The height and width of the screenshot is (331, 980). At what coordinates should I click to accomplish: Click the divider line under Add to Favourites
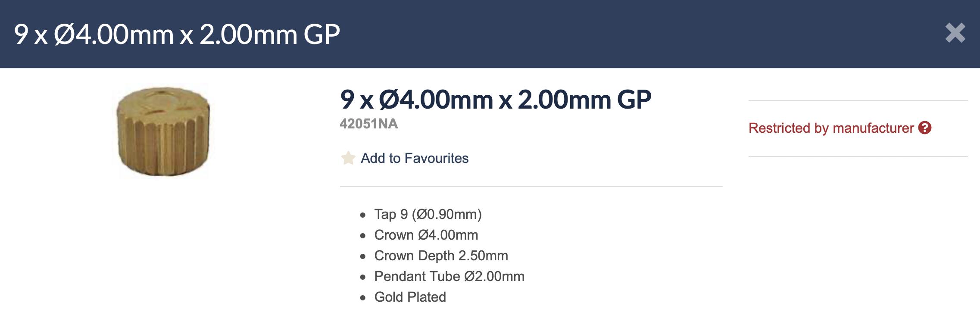[531, 187]
